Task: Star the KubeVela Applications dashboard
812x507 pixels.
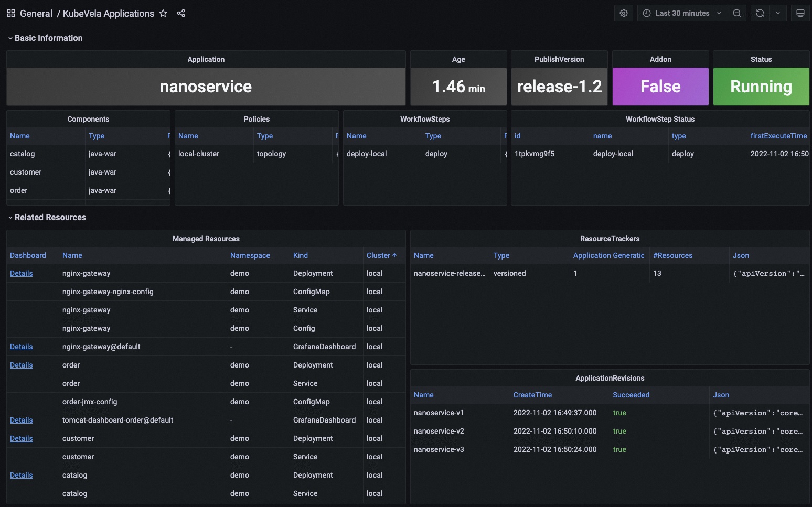Action: click(x=163, y=13)
